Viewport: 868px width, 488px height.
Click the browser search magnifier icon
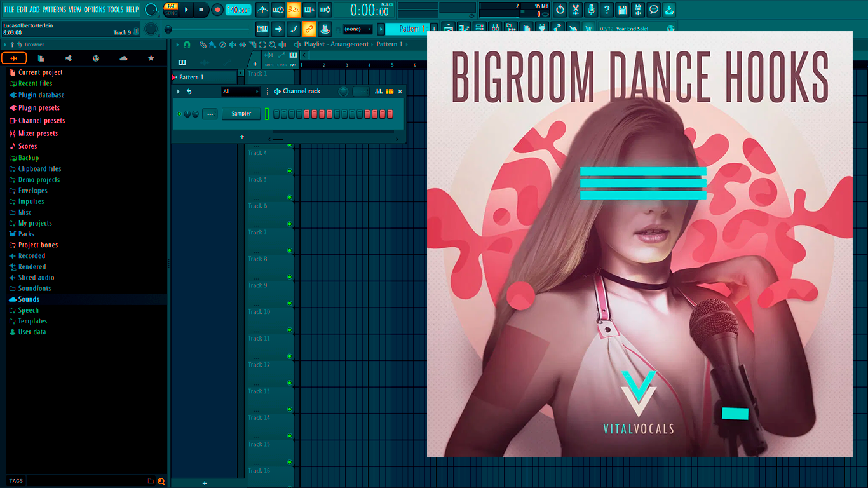point(161,481)
